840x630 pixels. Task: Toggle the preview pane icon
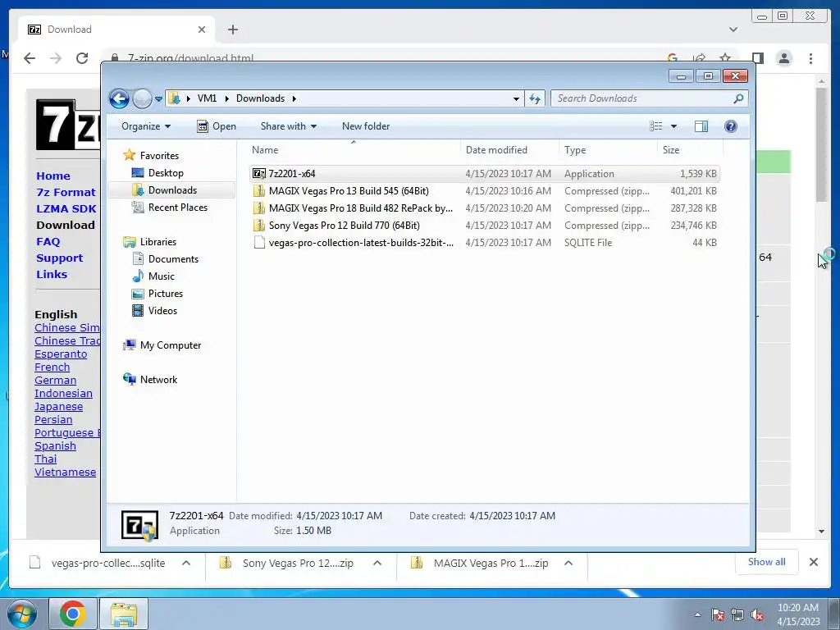[x=701, y=126]
